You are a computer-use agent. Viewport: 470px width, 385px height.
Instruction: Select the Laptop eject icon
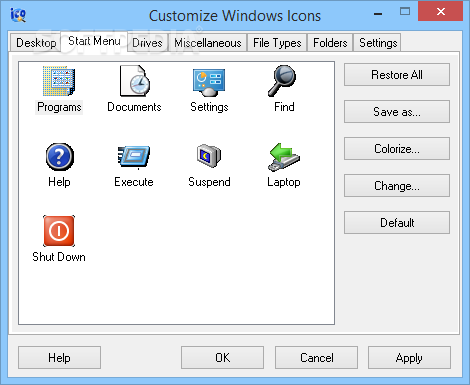pos(284,157)
